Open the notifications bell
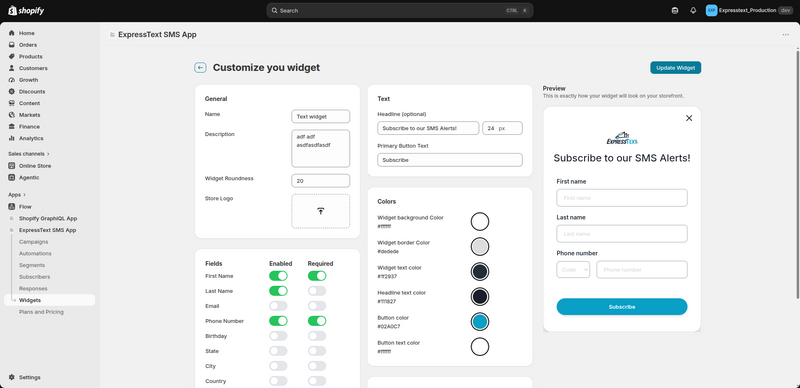800x388 pixels. [693, 10]
